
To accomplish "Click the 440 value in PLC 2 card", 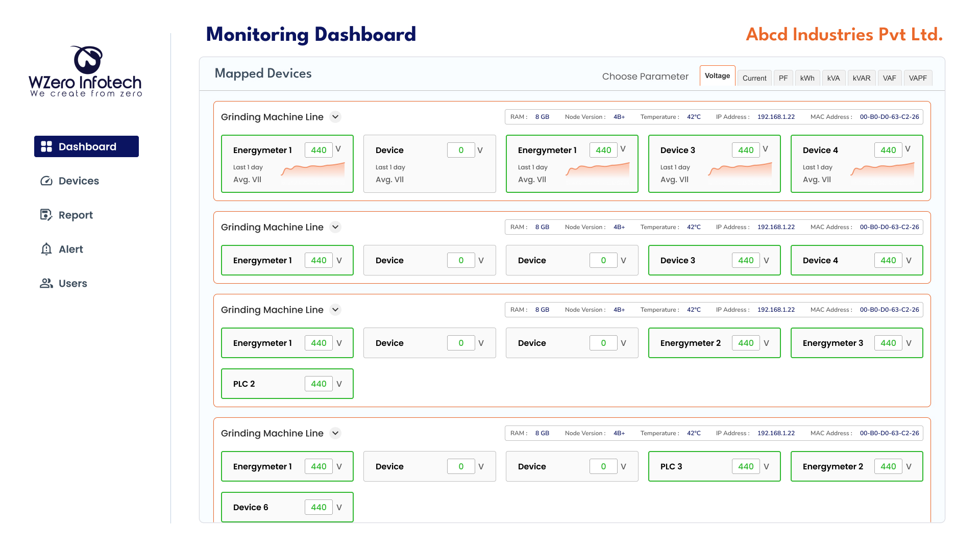I will pyautogui.click(x=318, y=384).
